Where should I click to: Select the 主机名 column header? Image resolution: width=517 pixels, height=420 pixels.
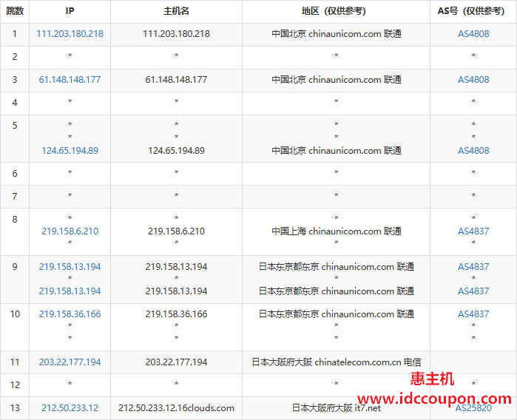tap(176, 11)
